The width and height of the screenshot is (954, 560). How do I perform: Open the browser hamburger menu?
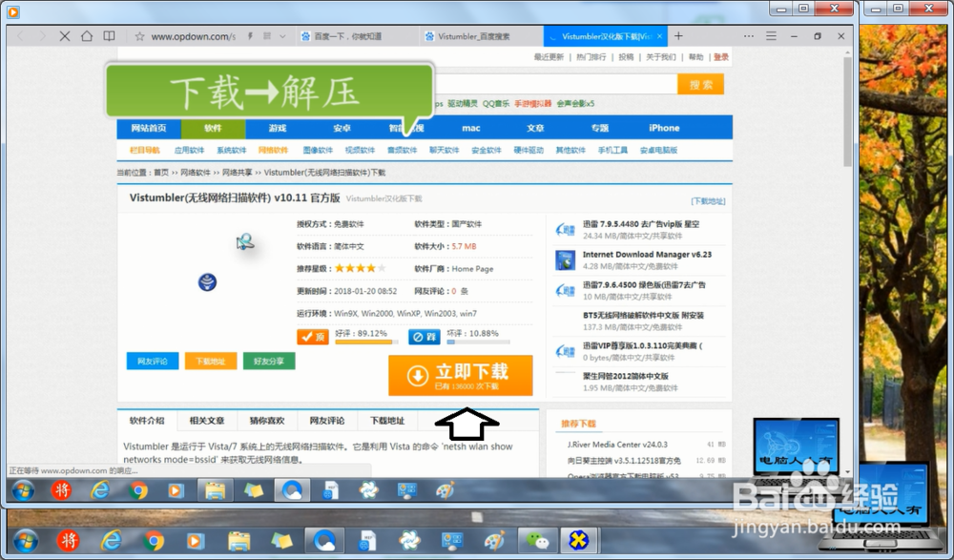(x=771, y=36)
